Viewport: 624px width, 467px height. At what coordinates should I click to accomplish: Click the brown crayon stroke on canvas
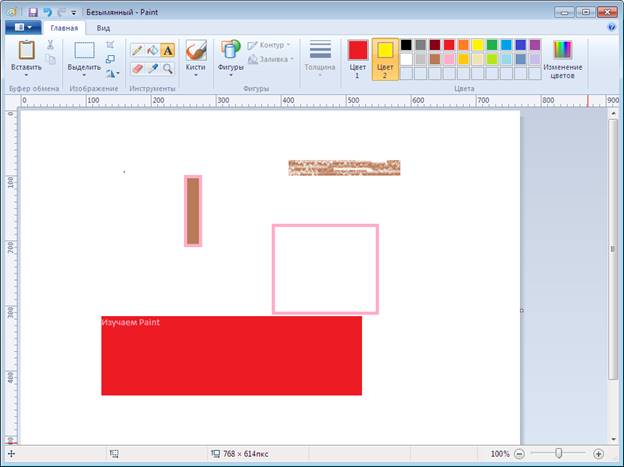[344, 168]
